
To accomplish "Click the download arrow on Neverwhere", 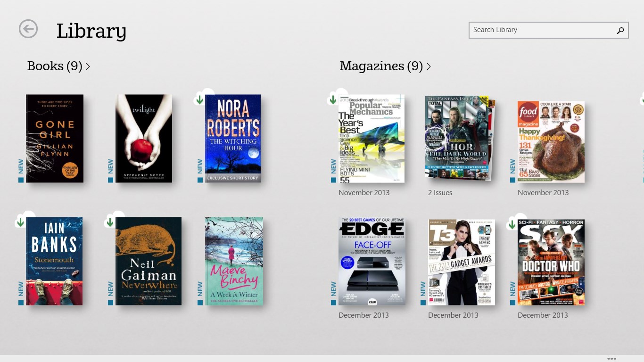I will [110, 222].
